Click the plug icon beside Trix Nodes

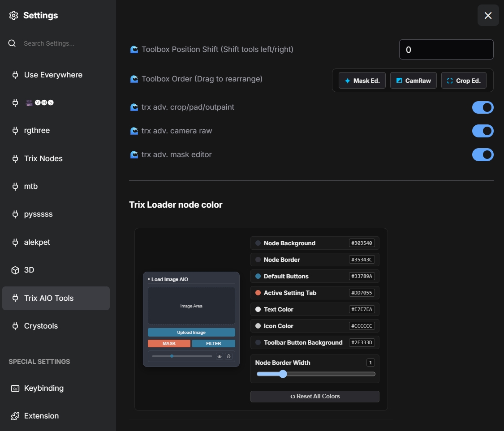15,158
